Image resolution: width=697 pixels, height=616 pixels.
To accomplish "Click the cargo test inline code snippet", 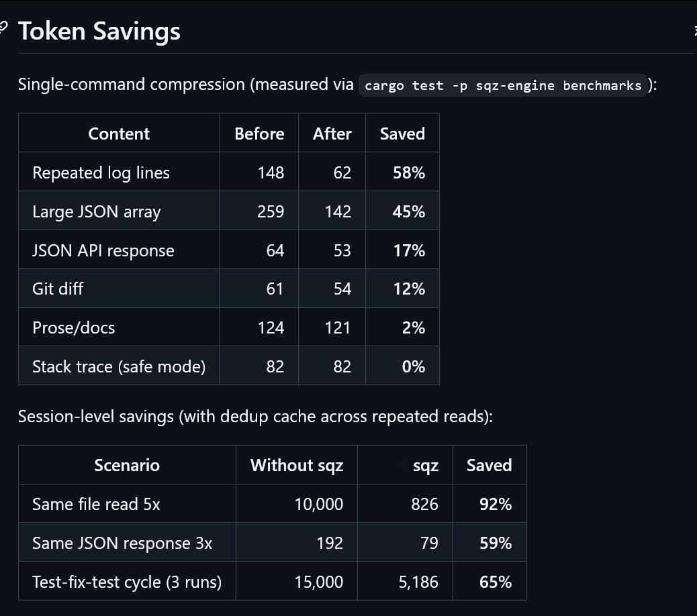I will click(503, 85).
